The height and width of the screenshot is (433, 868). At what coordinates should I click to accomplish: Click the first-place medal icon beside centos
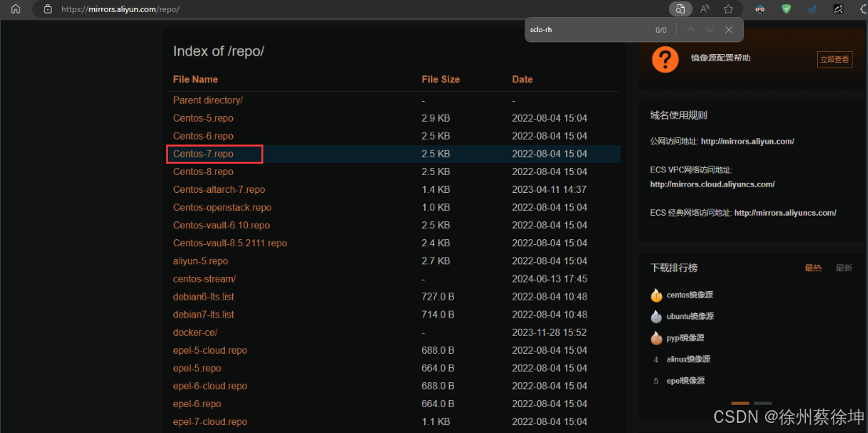656,295
